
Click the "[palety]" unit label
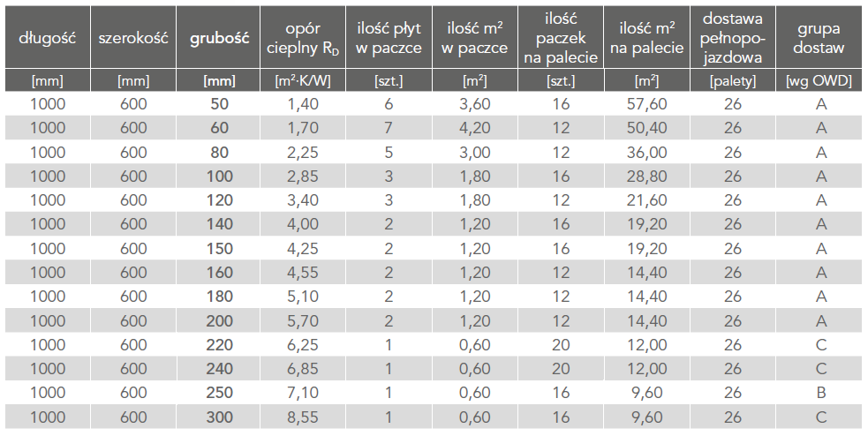(x=733, y=81)
